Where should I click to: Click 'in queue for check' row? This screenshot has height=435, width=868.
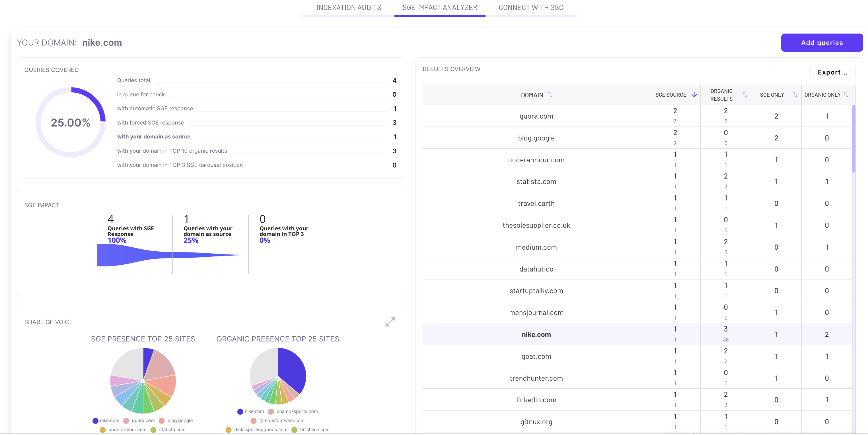tap(257, 94)
